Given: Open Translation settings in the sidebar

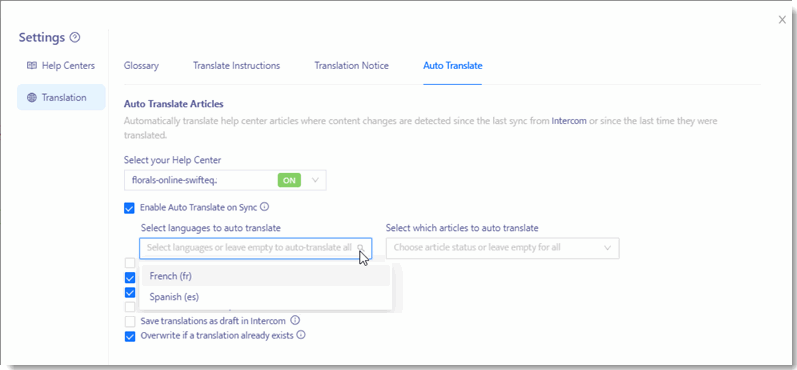Looking at the screenshot, I should click(61, 98).
